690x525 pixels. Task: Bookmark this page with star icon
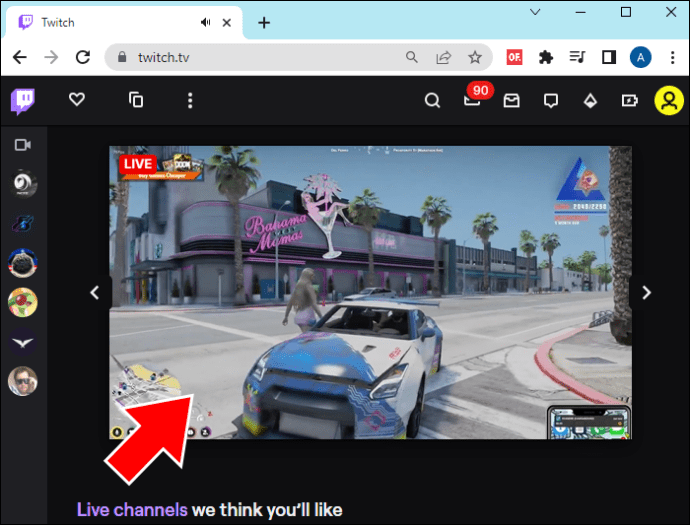(x=474, y=57)
